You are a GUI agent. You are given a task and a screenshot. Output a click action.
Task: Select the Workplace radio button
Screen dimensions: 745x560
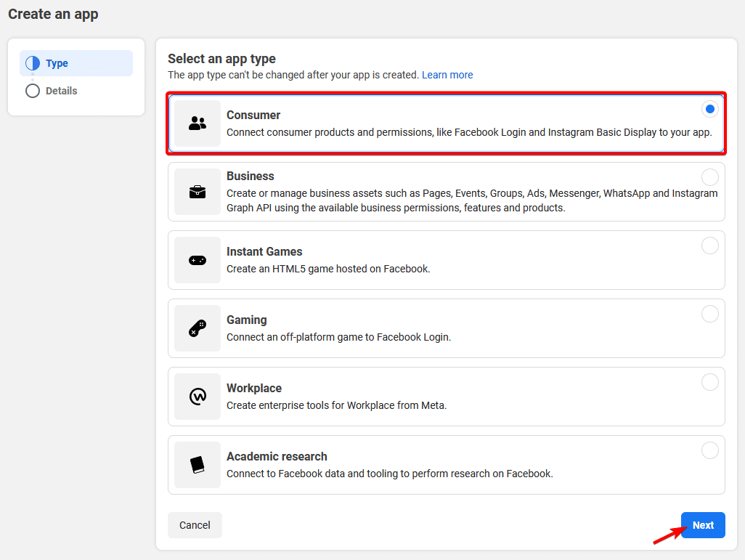709,381
